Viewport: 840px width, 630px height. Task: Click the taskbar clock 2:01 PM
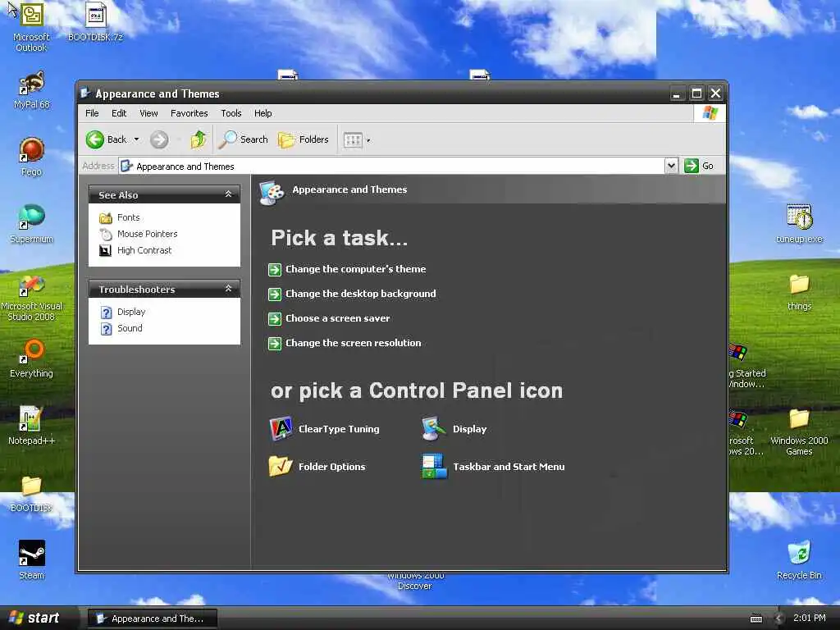[x=809, y=618]
